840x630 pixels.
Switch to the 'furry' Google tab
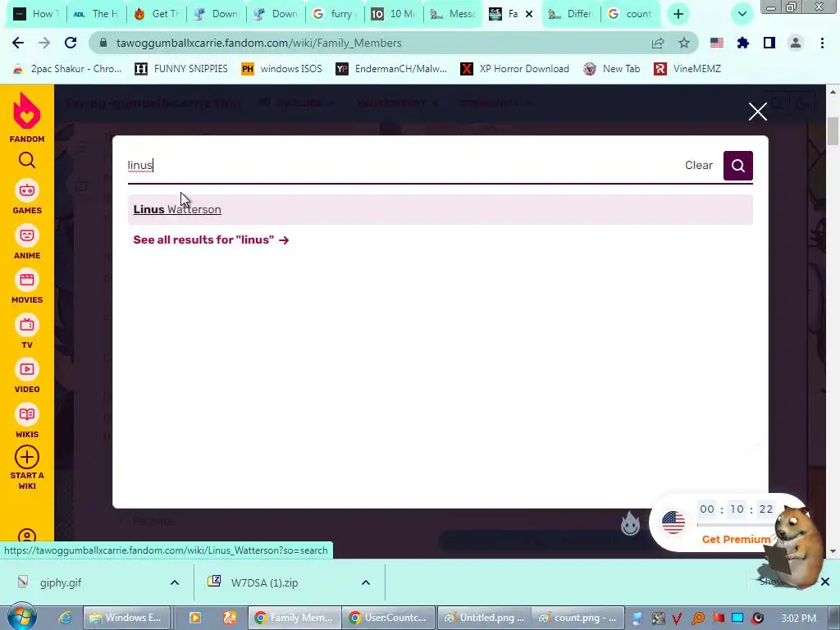(x=335, y=14)
